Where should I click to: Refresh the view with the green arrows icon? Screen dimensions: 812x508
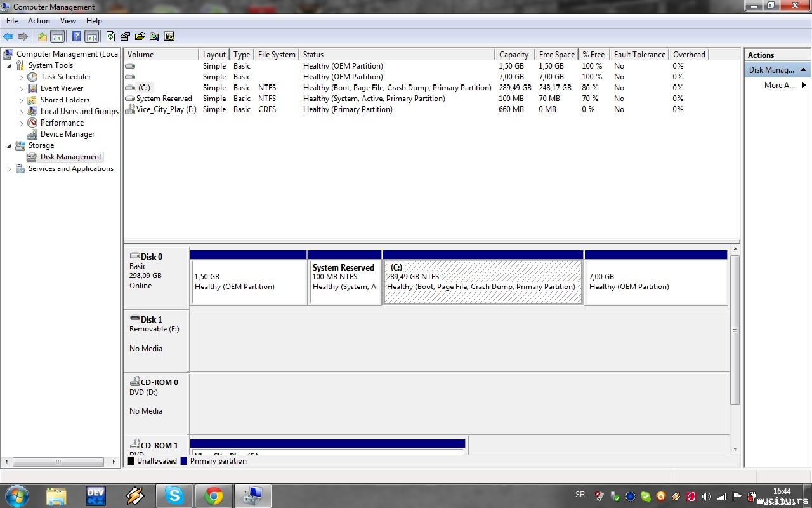point(111,37)
